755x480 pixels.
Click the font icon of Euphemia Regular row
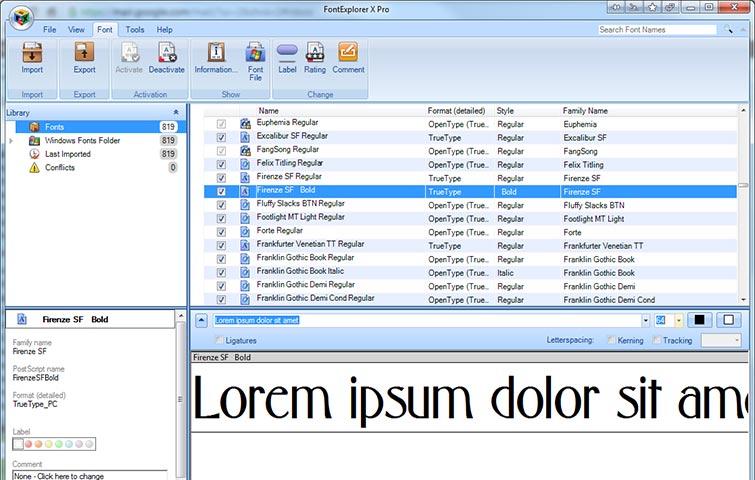(245, 124)
